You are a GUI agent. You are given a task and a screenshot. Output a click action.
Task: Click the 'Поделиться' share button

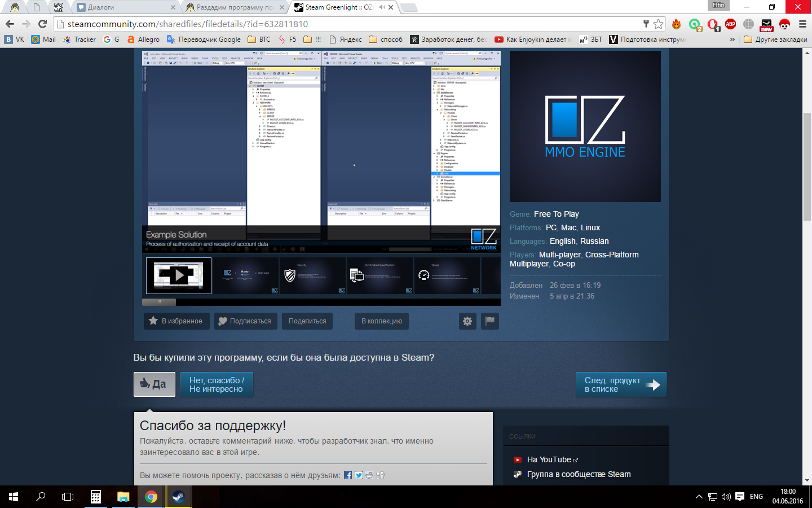(307, 321)
